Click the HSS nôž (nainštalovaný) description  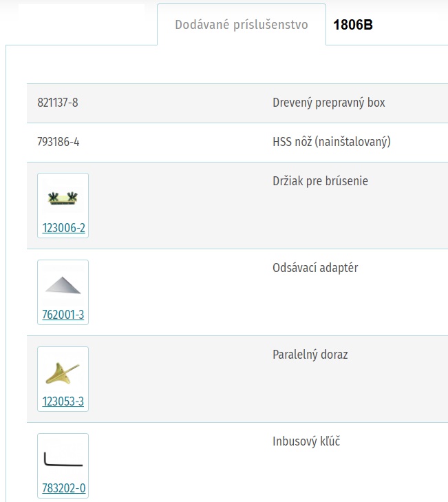(x=332, y=142)
